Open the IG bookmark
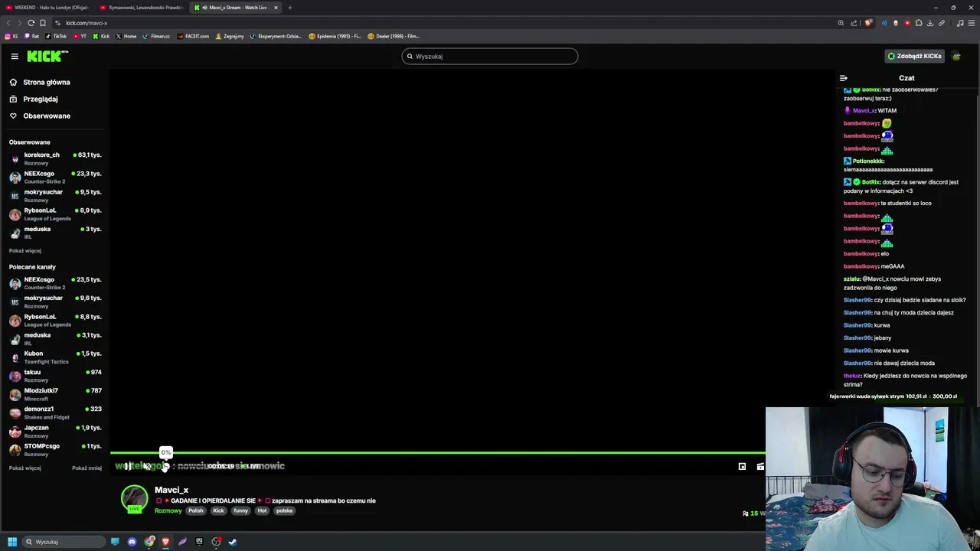 [11, 36]
